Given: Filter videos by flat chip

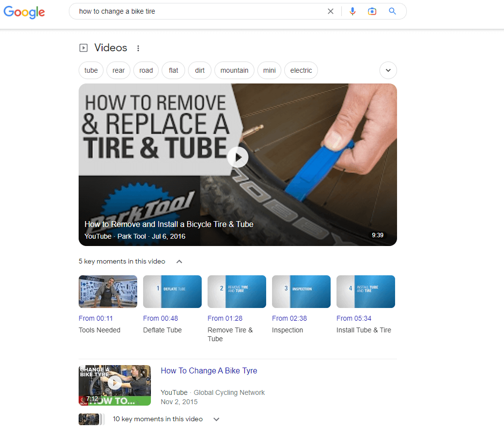Looking at the screenshot, I should pos(173,70).
